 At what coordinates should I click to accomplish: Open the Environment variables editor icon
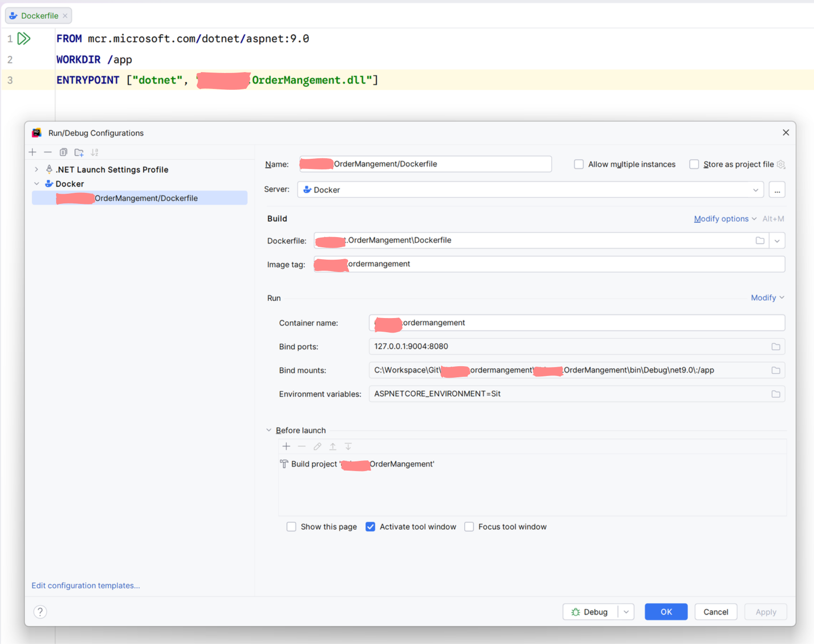[x=776, y=394]
